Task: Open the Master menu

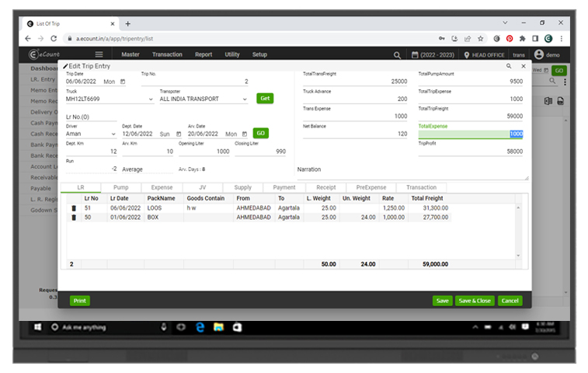Action: 130,54
